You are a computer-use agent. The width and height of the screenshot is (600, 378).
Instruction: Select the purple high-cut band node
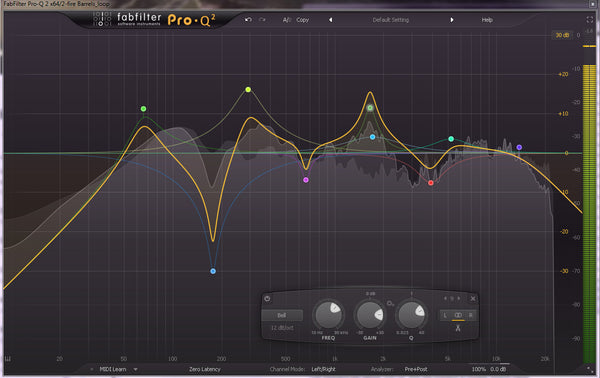519,147
